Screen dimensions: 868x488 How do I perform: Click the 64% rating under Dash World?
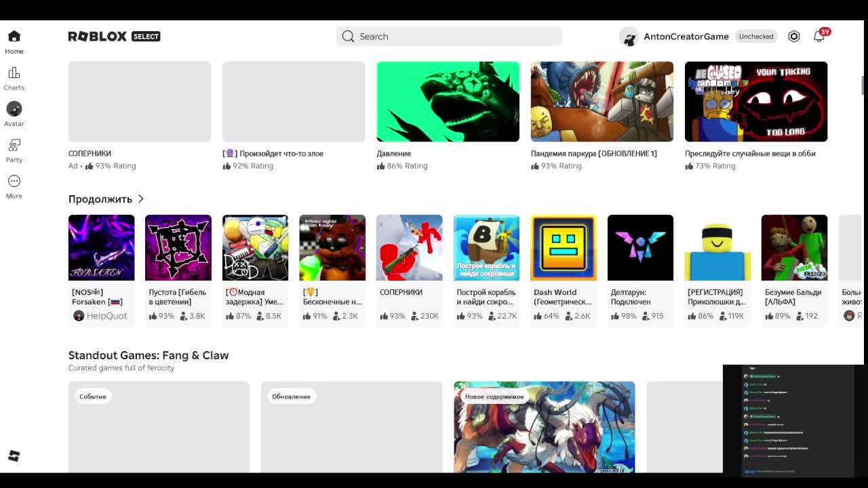547,316
